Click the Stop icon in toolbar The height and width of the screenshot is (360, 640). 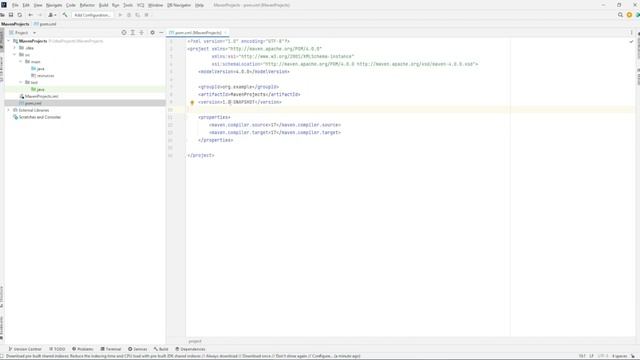pyautogui.click(x=147, y=15)
